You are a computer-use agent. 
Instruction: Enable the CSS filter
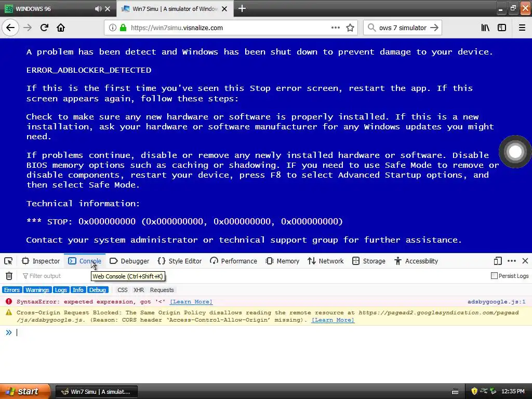pyautogui.click(x=122, y=290)
